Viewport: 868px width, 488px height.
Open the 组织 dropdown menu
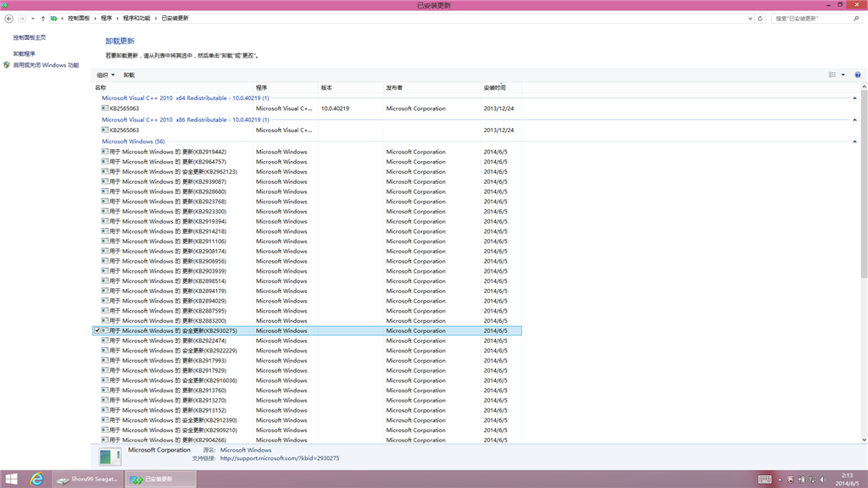pyautogui.click(x=105, y=75)
